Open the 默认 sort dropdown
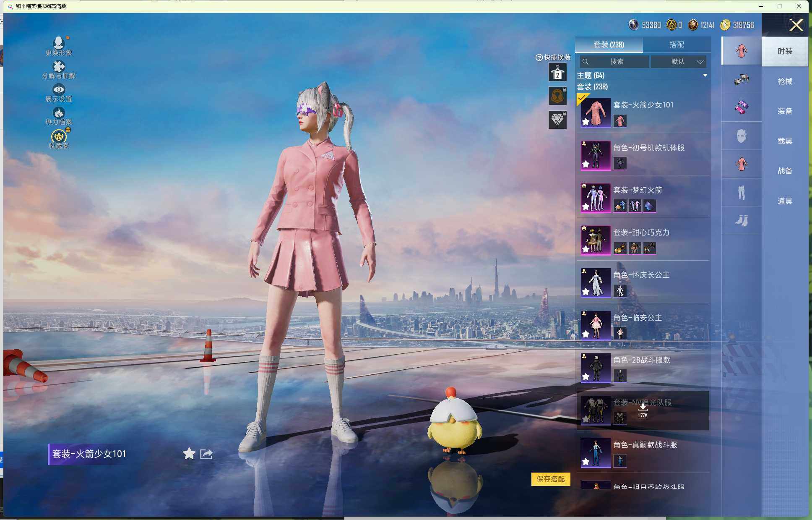The height and width of the screenshot is (520, 812). (x=679, y=62)
